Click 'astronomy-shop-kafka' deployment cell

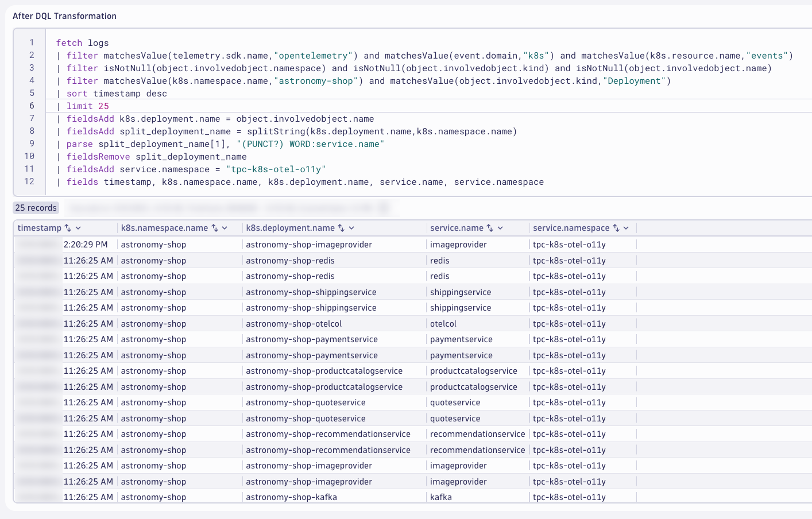pos(292,497)
